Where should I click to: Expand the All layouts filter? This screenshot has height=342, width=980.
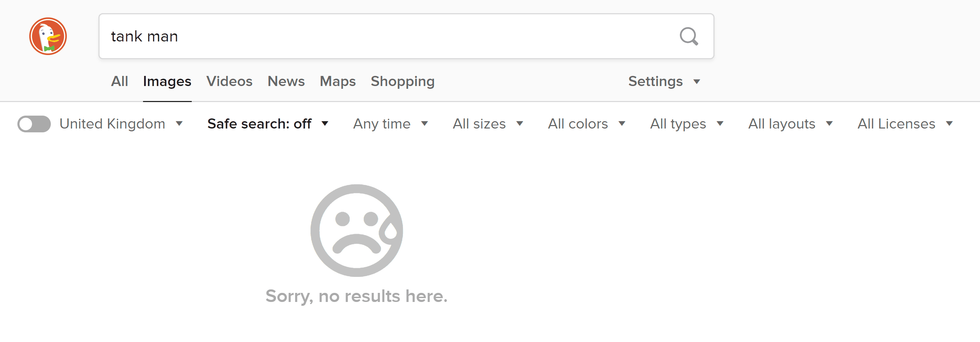click(x=791, y=124)
